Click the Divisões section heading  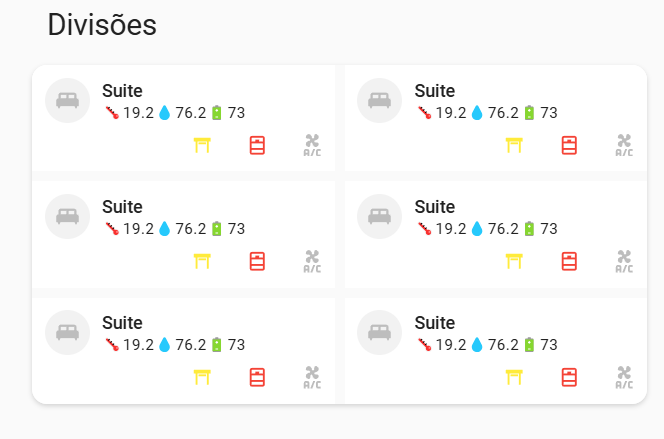(102, 25)
